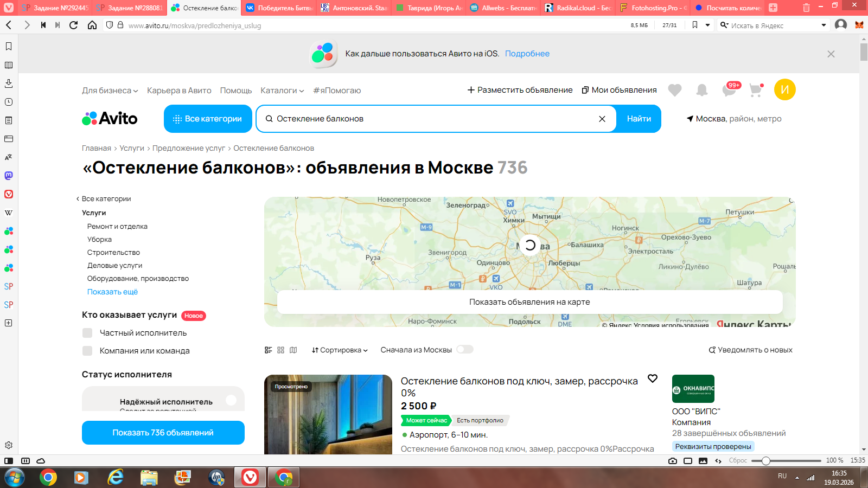
Task: Open the profile avatar with letter И
Action: [x=785, y=89]
